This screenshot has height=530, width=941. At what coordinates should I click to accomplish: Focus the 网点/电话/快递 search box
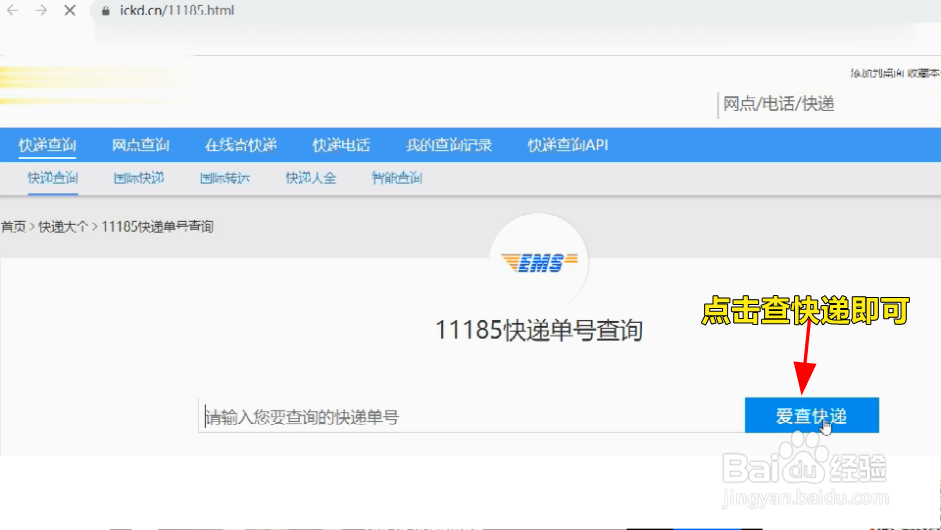coord(829,104)
